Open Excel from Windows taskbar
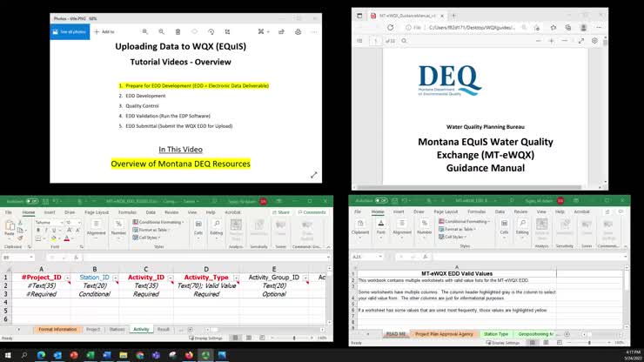This screenshot has width=644, height=362. 91,355
